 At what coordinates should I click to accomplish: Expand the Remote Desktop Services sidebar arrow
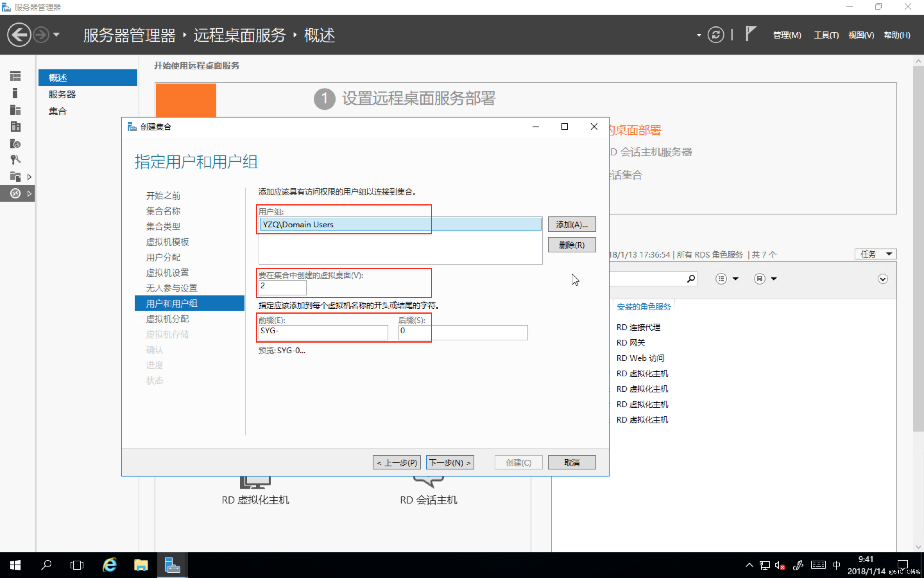30,194
